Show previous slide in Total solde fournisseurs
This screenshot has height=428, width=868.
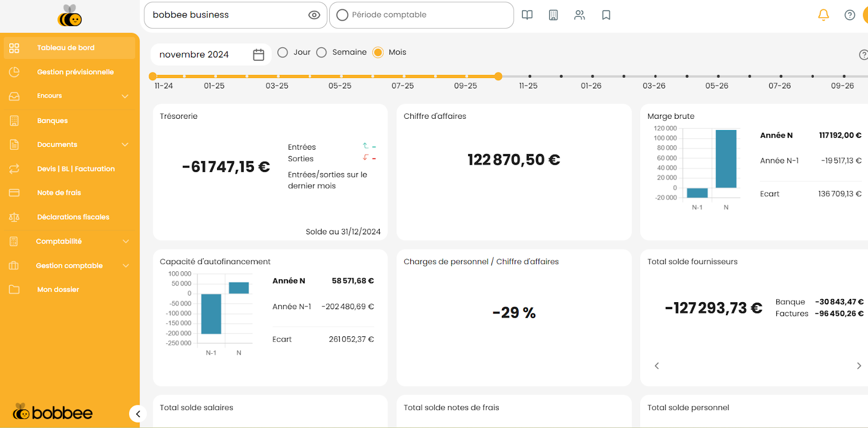(x=657, y=366)
